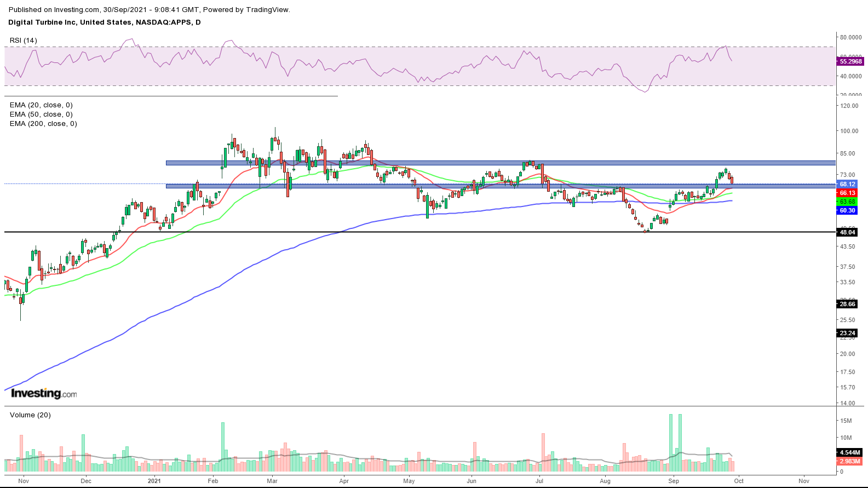Select the horizontal support line at 48.04
The width and height of the screenshot is (868, 488).
420,232
